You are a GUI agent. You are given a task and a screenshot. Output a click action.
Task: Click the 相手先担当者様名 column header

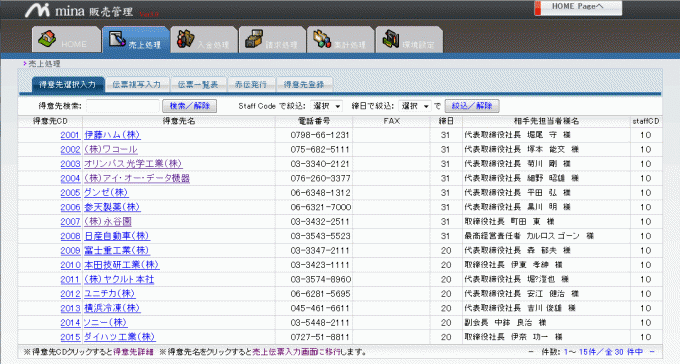pyautogui.click(x=546, y=121)
